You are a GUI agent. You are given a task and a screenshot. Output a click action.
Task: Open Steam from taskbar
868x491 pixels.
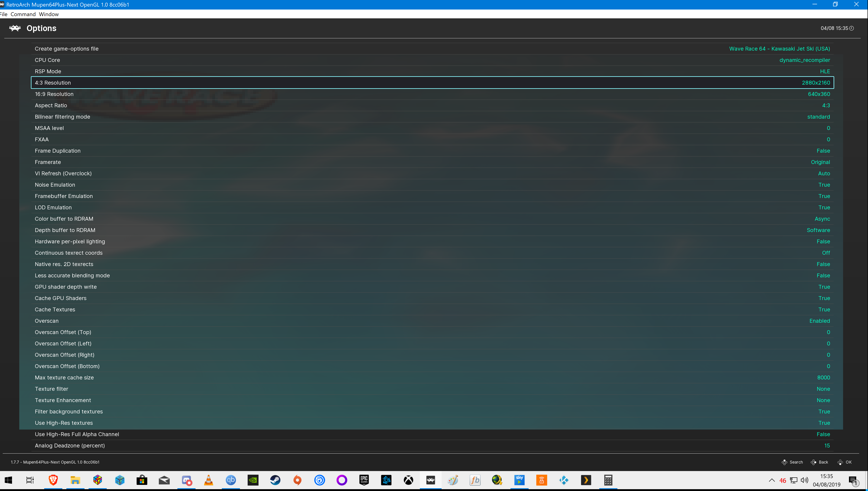point(275,480)
